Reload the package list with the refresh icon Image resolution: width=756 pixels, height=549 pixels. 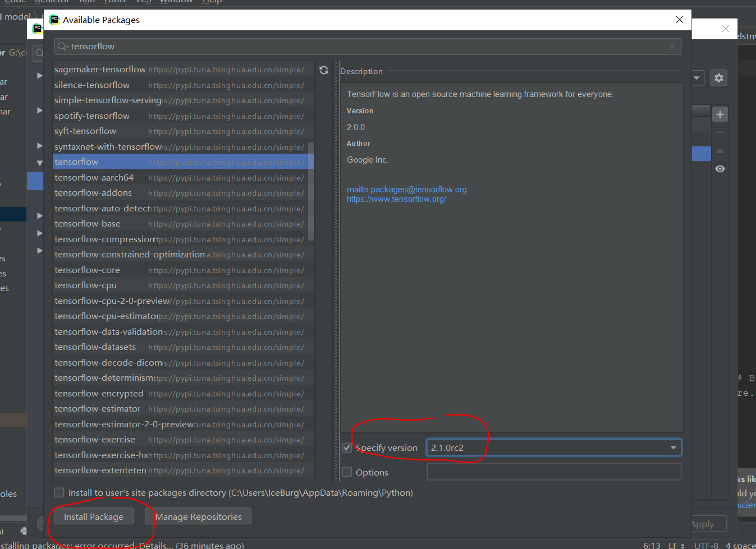[324, 70]
